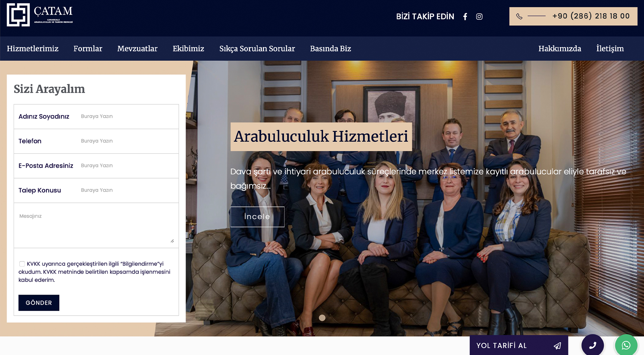The height and width of the screenshot is (355, 644).
Task: Click the Arabuluculuk Hizmetleri banner heading
Action: pos(321,136)
